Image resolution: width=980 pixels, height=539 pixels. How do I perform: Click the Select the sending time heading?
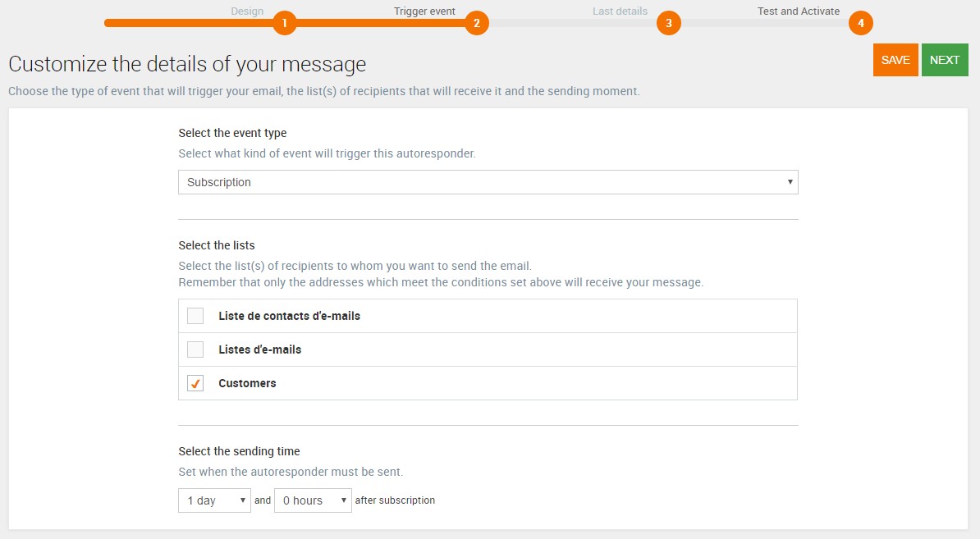240,451
